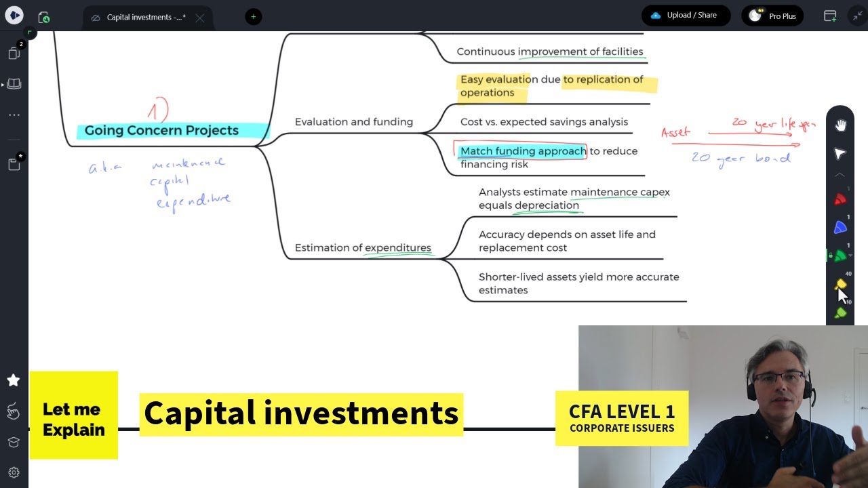
Task: Open the green pen dropdown arrow
Action: pos(850,256)
